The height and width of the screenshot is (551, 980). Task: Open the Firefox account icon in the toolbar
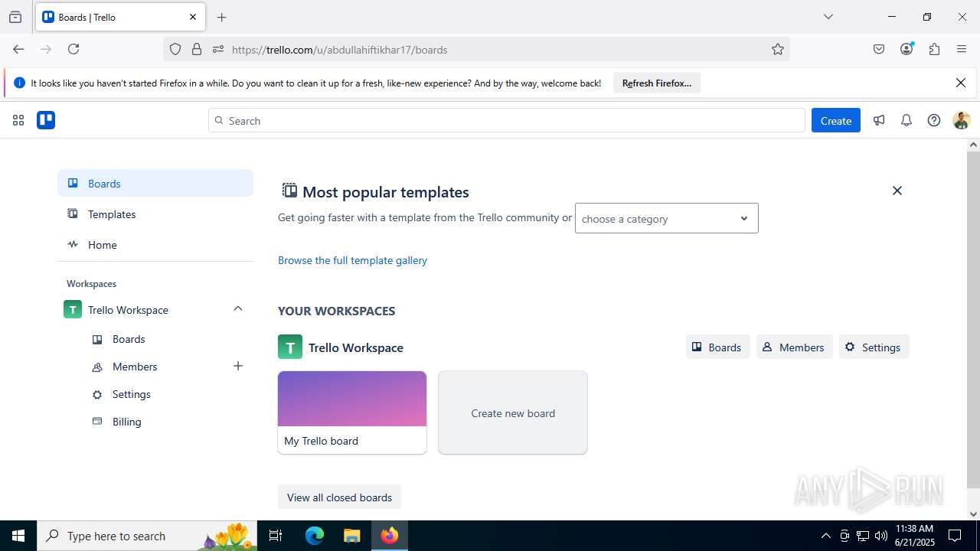point(906,49)
